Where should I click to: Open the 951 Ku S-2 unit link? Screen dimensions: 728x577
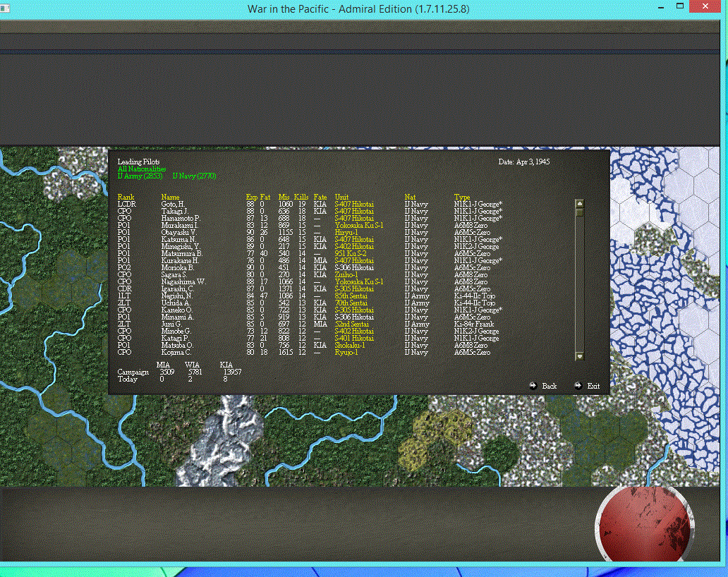click(351, 253)
